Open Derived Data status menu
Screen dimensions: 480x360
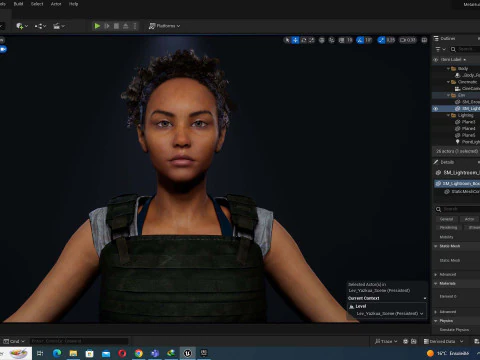tap(443, 341)
